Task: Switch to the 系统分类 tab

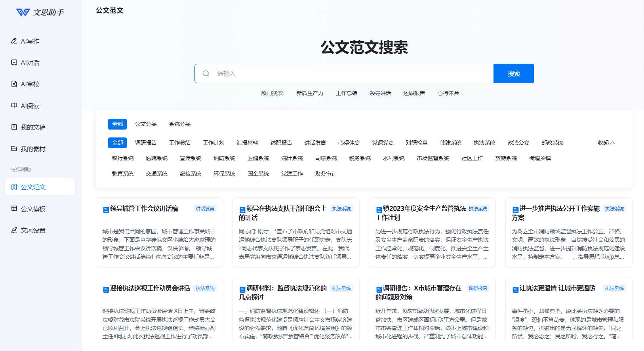Action: [x=180, y=124]
